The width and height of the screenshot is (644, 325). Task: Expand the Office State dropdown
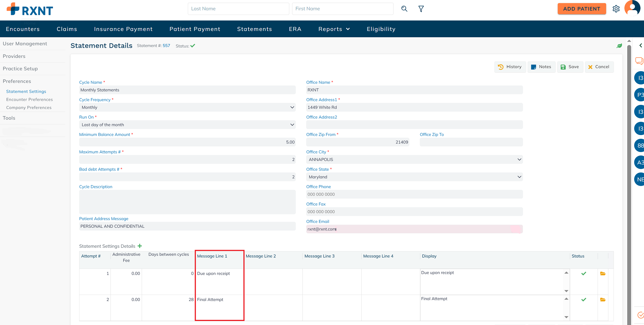pos(414,177)
